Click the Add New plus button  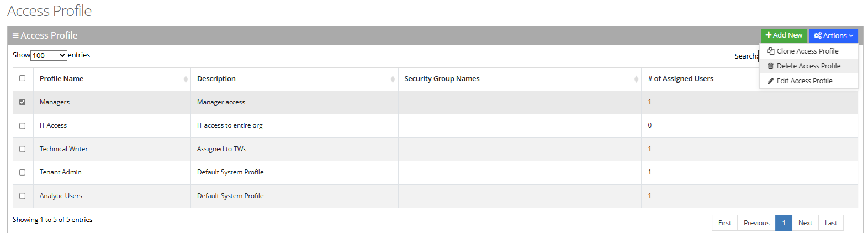[784, 35]
